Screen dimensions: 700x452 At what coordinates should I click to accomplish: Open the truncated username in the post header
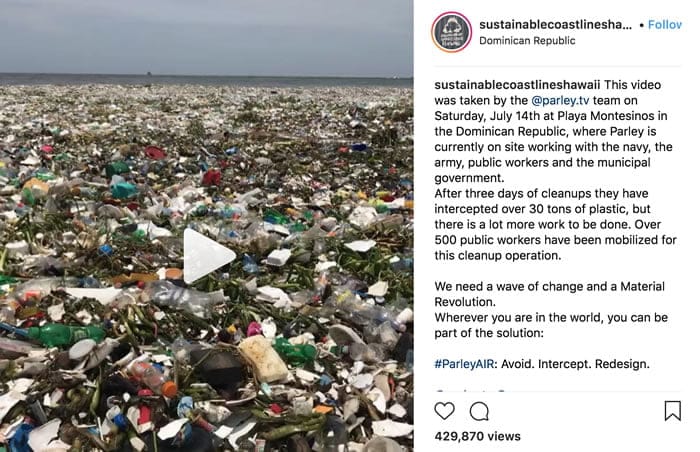(555, 25)
